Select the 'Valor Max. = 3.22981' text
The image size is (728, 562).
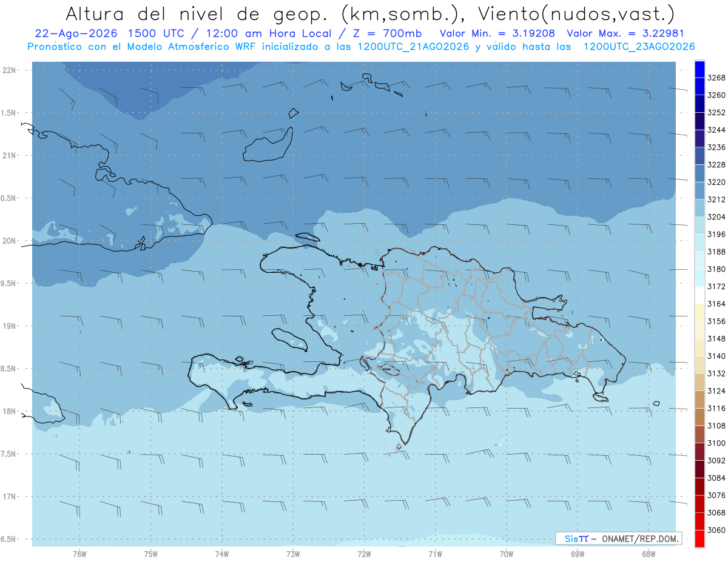pyautogui.click(x=625, y=33)
